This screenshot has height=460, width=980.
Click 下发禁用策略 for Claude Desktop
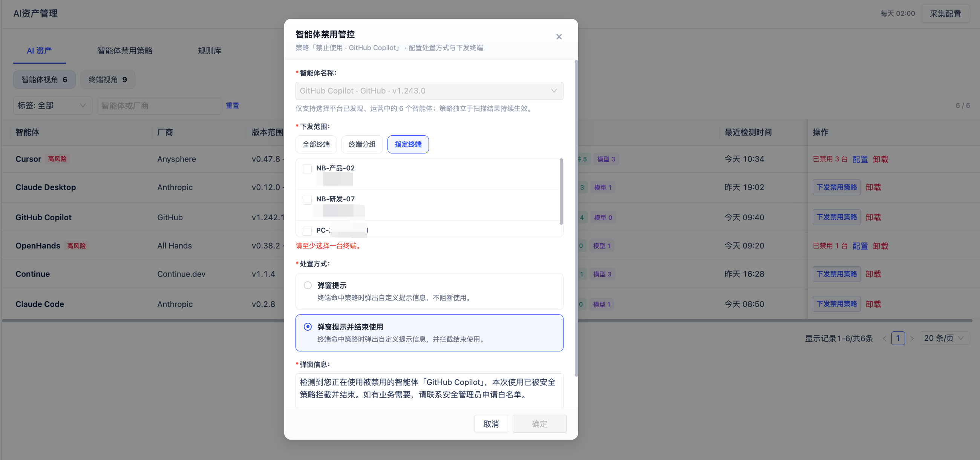coord(836,187)
